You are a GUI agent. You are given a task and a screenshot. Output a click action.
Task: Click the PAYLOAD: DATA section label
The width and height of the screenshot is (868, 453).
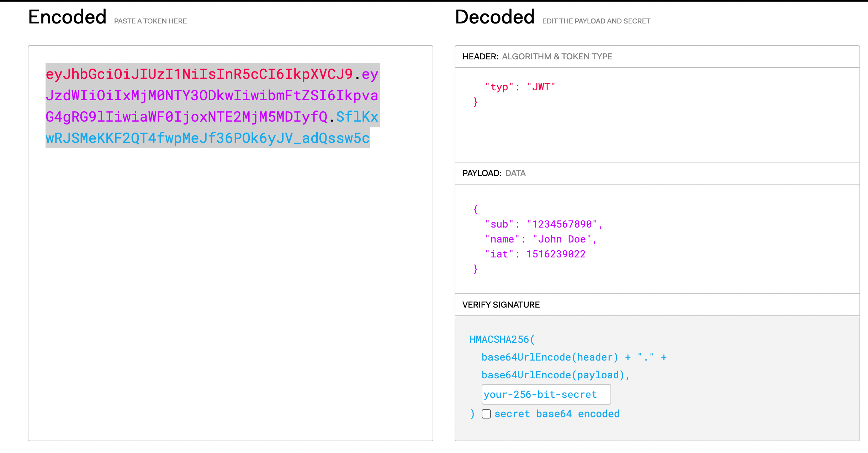pos(494,173)
